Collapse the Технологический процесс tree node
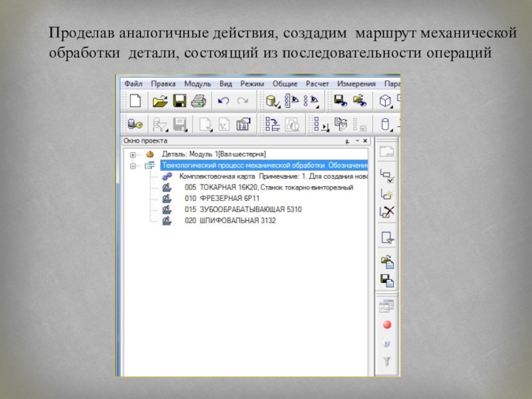The width and height of the screenshot is (532, 399). tap(133, 166)
